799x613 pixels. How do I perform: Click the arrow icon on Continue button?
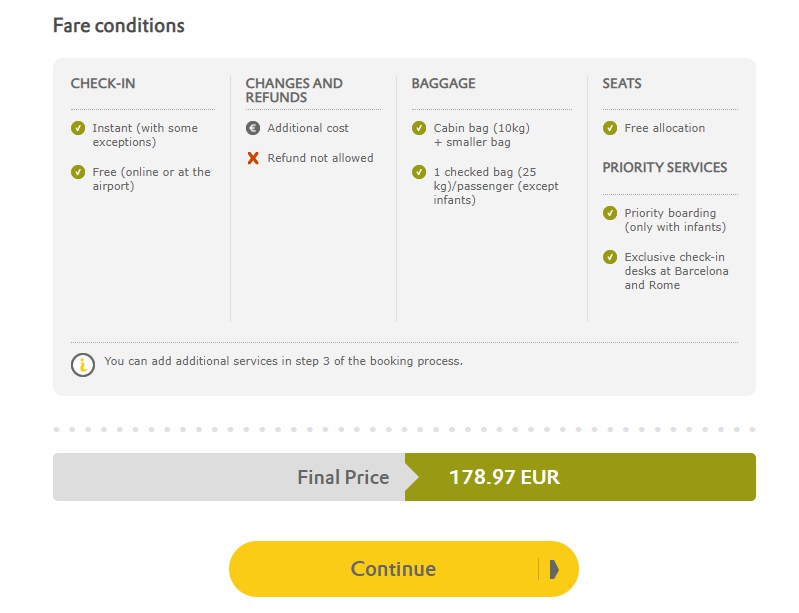[x=554, y=569]
